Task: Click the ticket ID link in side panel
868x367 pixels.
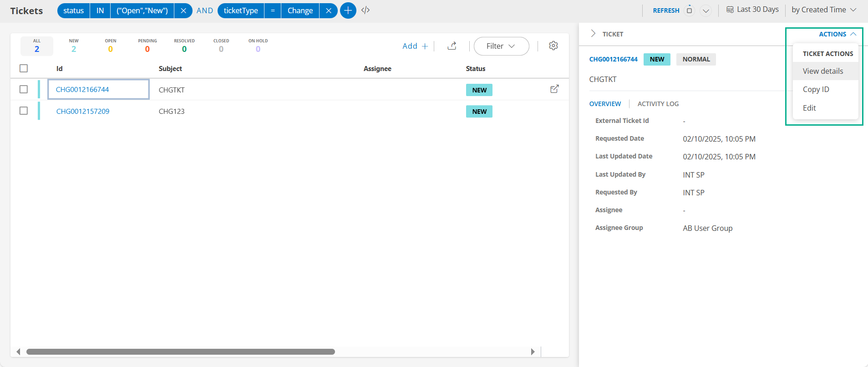Action: [x=613, y=59]
